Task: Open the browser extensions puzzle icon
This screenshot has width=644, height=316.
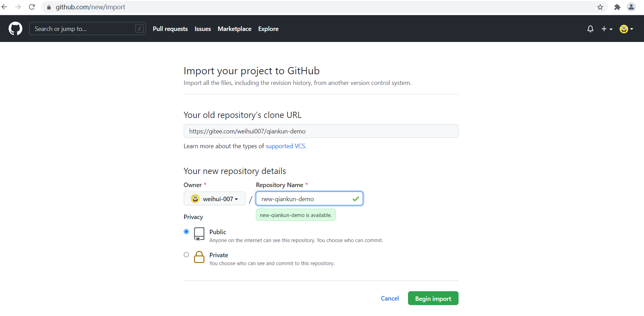Action: click(617, 7)
